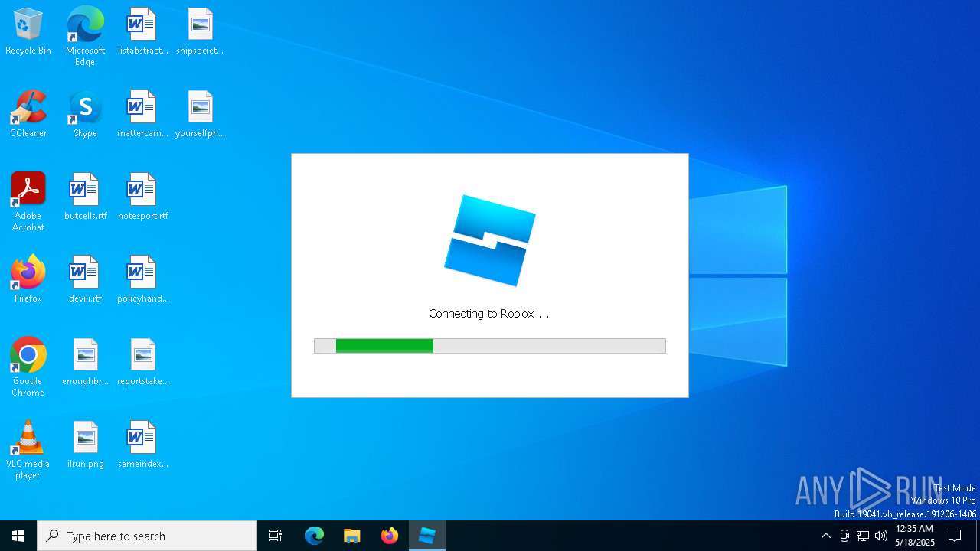Select the listabstract Word document icon
The image size is (980, 551).
coord(142,32)
